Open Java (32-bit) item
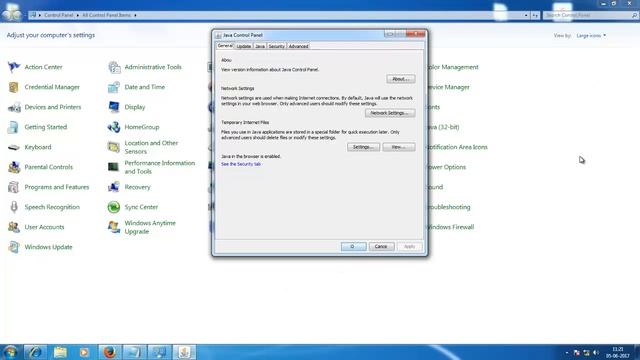This screenshot has height=360, width=640. (x=443, y=127)
